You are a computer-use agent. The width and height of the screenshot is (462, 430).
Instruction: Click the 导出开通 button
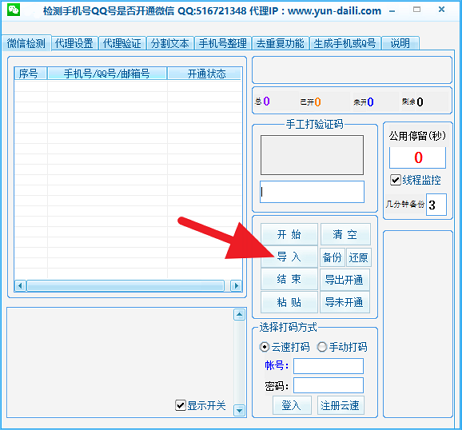[x=344, y=280]
